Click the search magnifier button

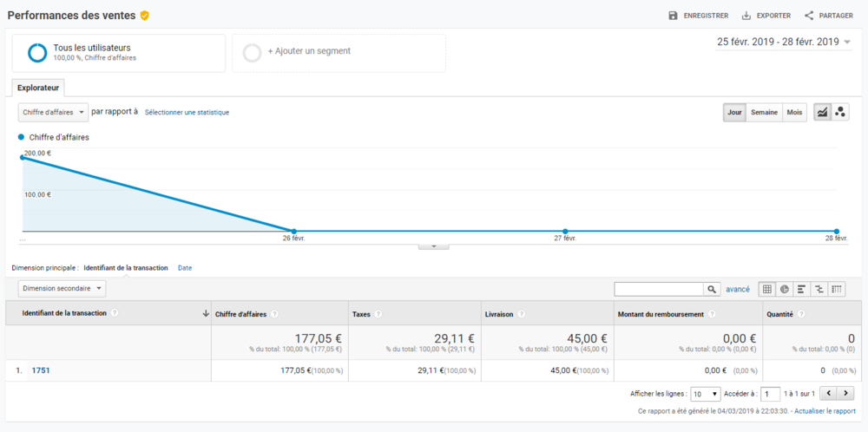(x=712, y=289)
